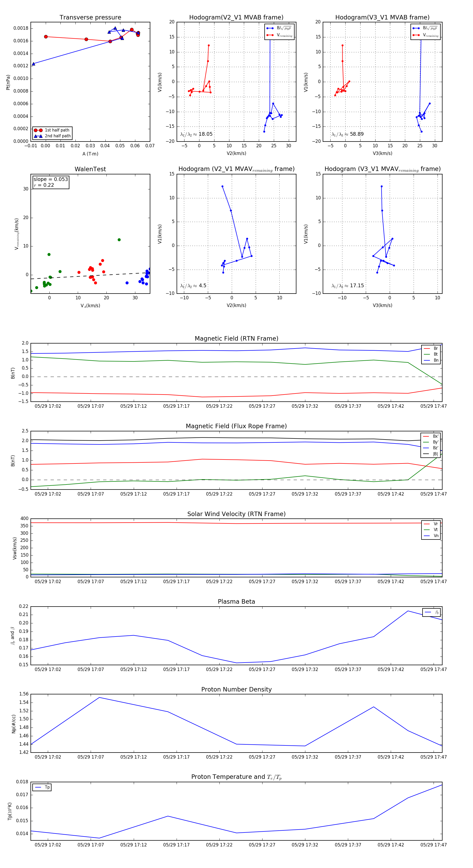
Task: Click the 'Hodogram(V3_V1 MVAB frame)' title
Action: tap(382, 17)
